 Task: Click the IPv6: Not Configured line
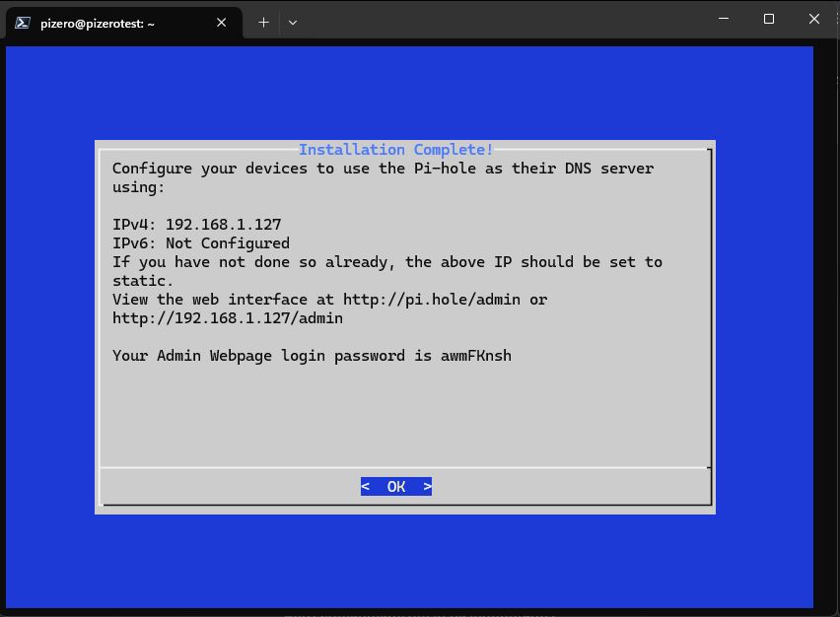click(201, 243)
